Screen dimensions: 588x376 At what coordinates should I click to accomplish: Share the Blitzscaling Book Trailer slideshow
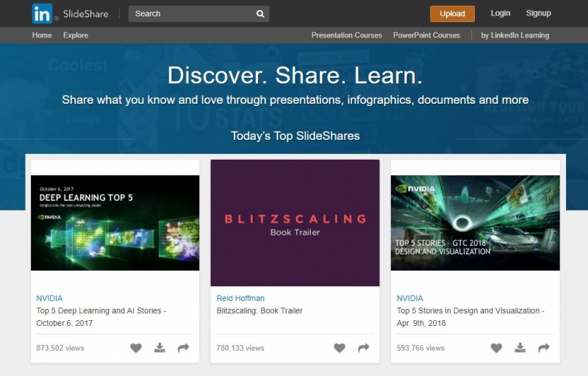tap(363, 348)
